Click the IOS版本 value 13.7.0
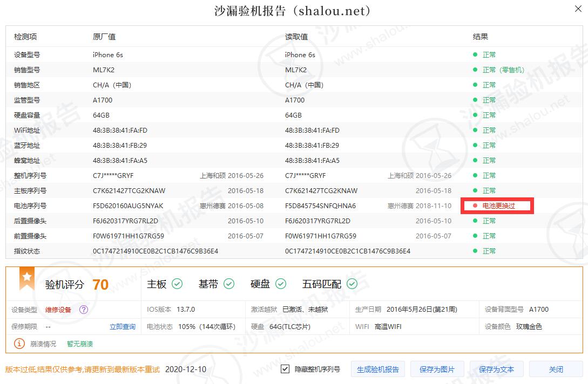 point(186,310)
